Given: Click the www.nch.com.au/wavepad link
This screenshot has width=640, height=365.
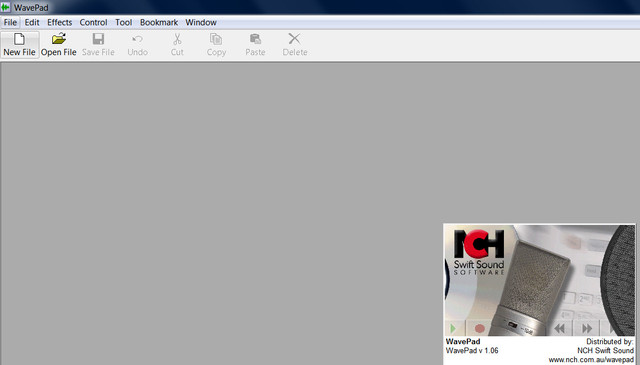Looking at the screenshot, I should click(x=591, y=360).
